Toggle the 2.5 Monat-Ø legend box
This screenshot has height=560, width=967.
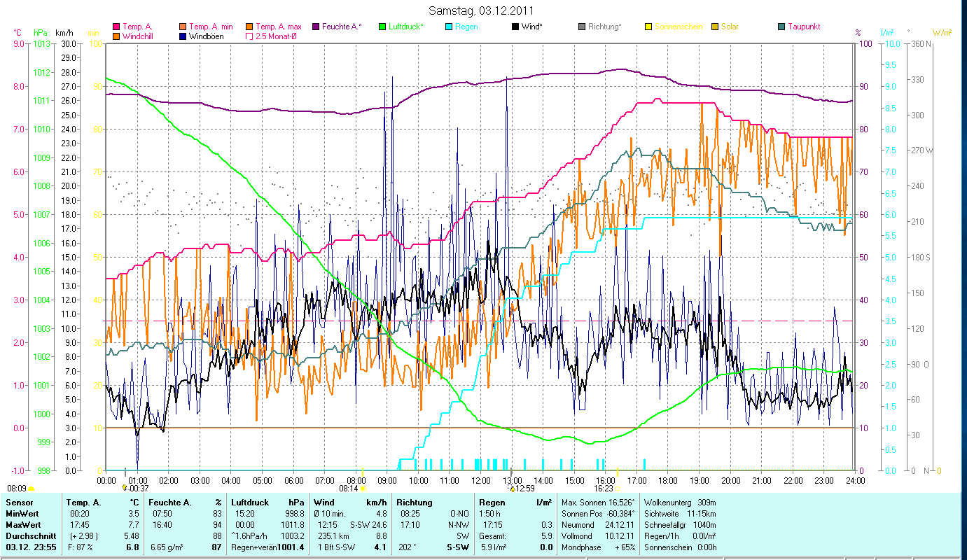[249, 36]
